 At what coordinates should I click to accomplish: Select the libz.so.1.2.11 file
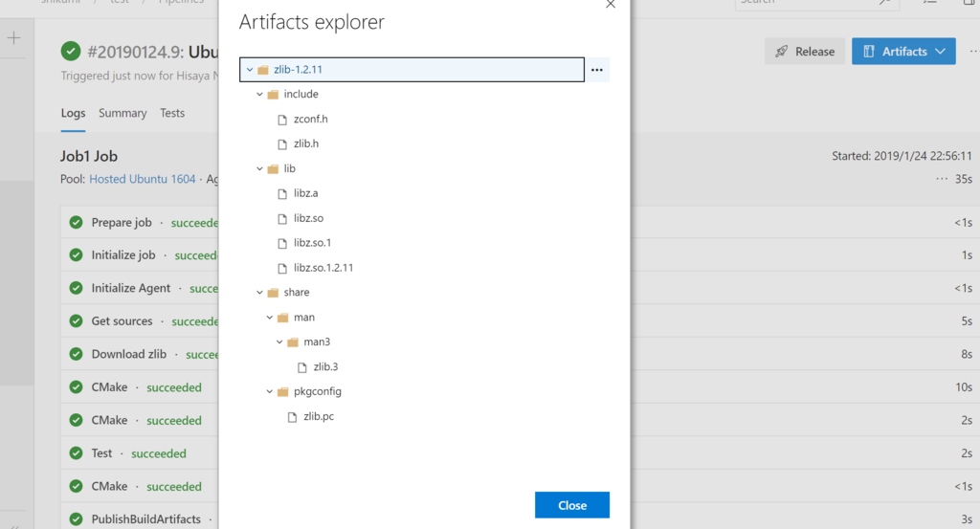[323, 268]
